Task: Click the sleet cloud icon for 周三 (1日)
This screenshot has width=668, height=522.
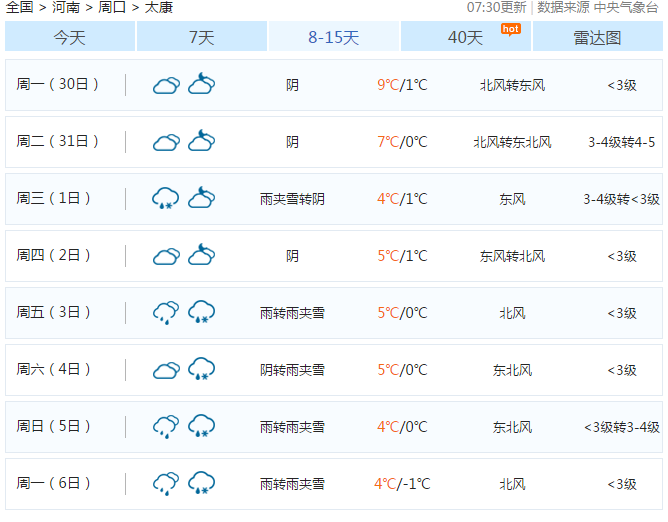Action: [166, 198]
